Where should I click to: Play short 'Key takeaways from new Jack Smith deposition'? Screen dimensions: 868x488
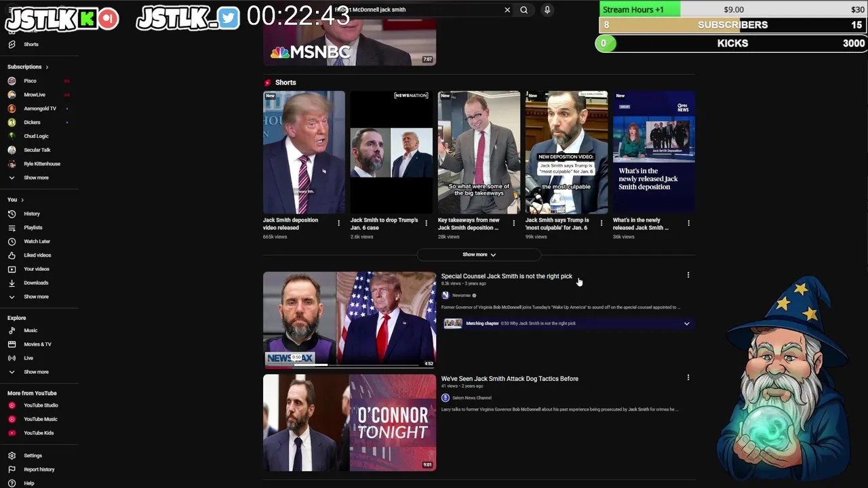(479, 152)
